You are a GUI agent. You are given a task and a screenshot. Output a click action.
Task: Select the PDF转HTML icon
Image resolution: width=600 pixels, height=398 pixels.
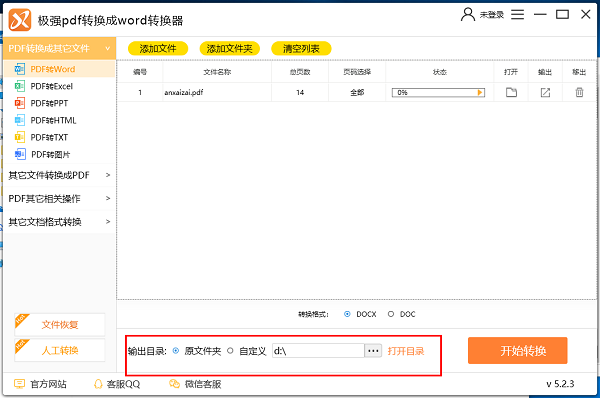(20, 120)
